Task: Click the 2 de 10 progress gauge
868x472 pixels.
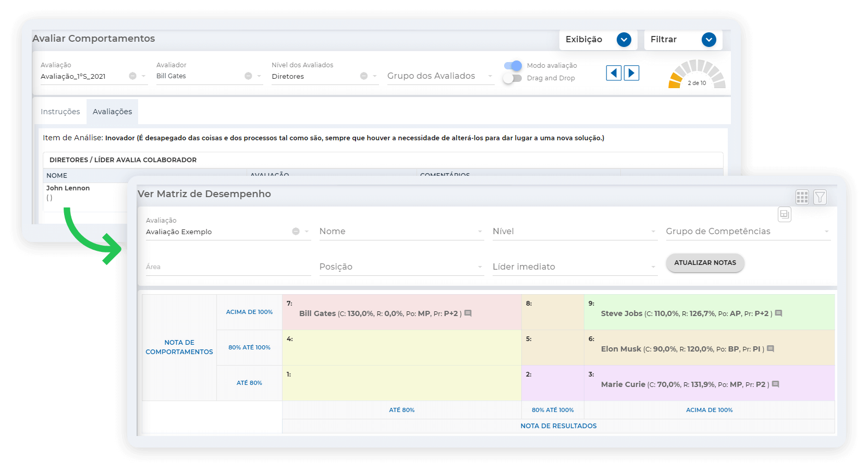Action: point(696,75)
